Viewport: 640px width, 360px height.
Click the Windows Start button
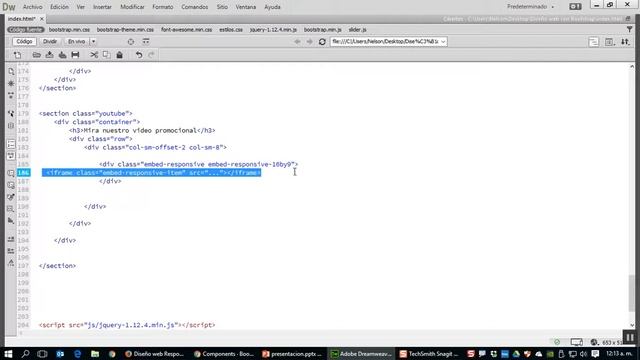pyautogui.click(x=8, y=353)
